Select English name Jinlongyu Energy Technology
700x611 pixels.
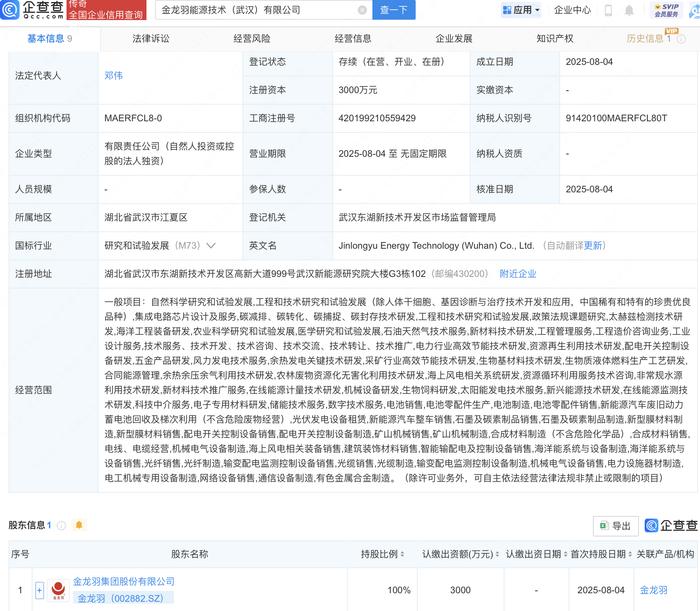pos(436,245)
